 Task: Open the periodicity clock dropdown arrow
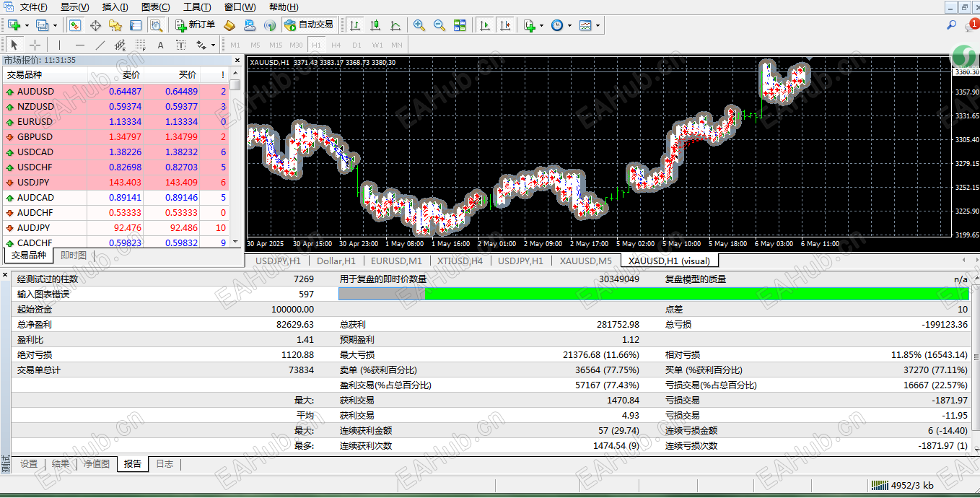[x=569, y=25]
